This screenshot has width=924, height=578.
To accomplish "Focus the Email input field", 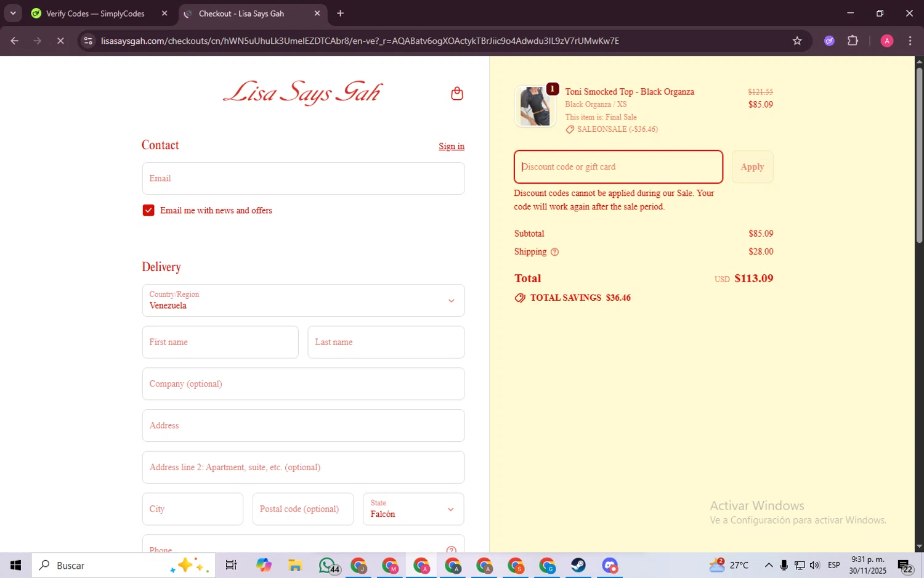I will 303,179.
